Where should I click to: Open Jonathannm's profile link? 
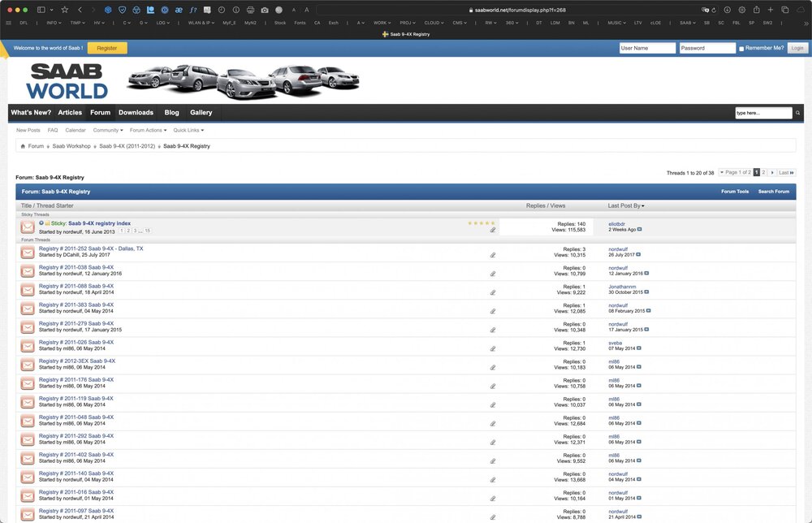click(622, 287)
